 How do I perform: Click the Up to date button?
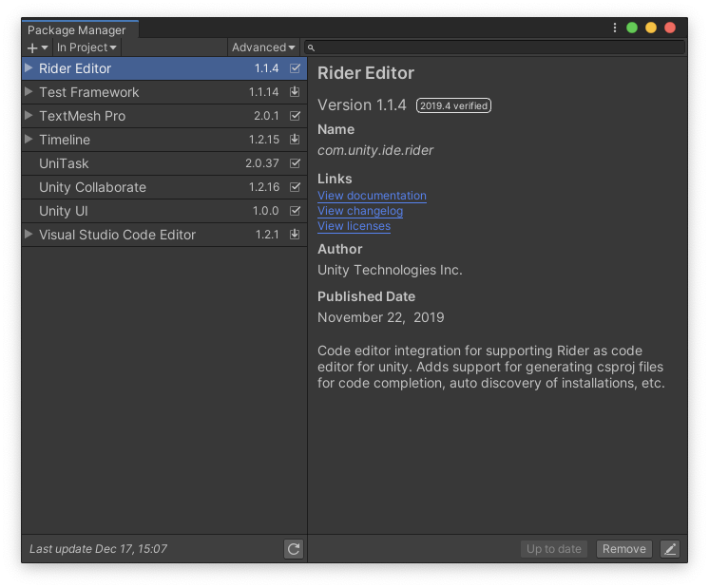click(x=554, y=549)
